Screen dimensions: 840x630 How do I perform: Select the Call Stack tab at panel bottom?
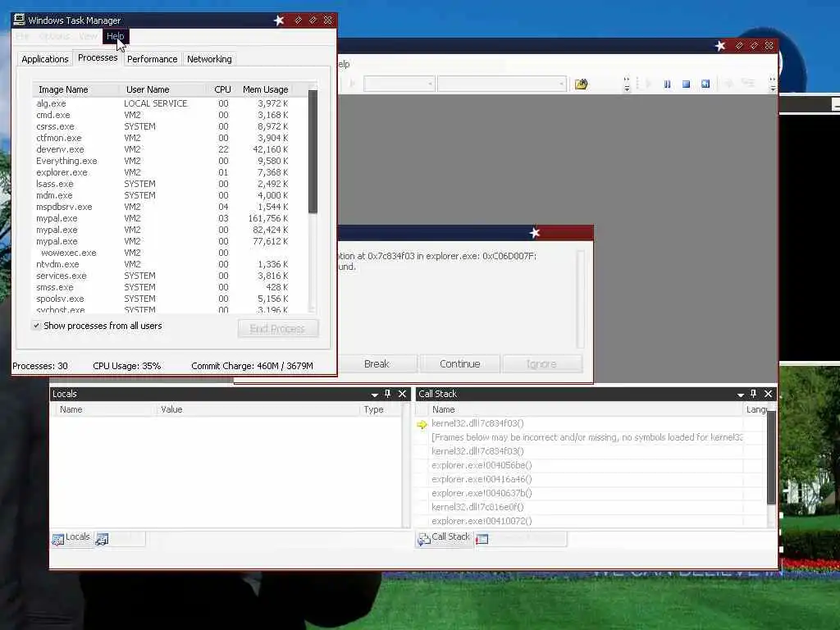point(444,538)
